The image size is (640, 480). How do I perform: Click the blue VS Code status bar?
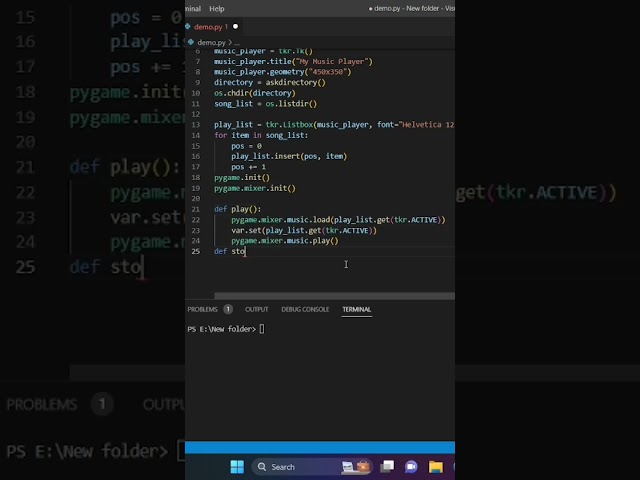[x=320, y=447]
